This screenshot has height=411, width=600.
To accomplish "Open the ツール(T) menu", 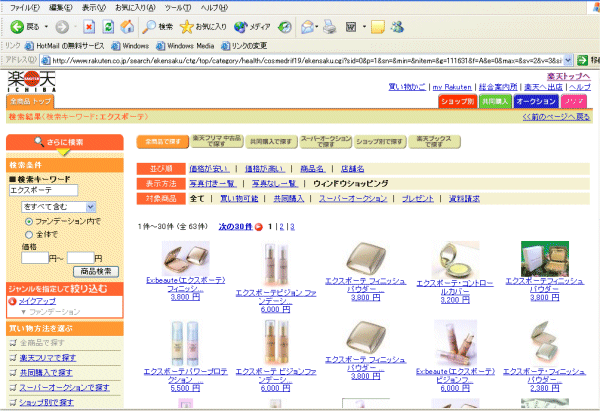I will coord(178,8).
